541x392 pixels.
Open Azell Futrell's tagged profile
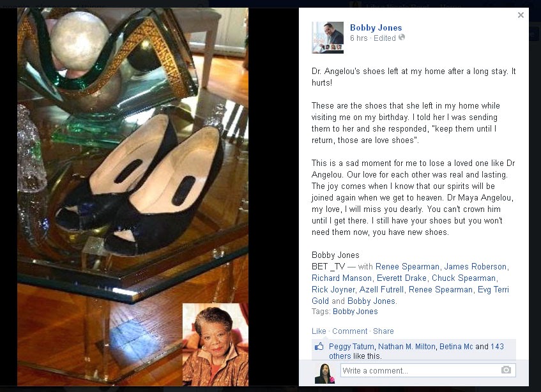[x=381, y=290]
